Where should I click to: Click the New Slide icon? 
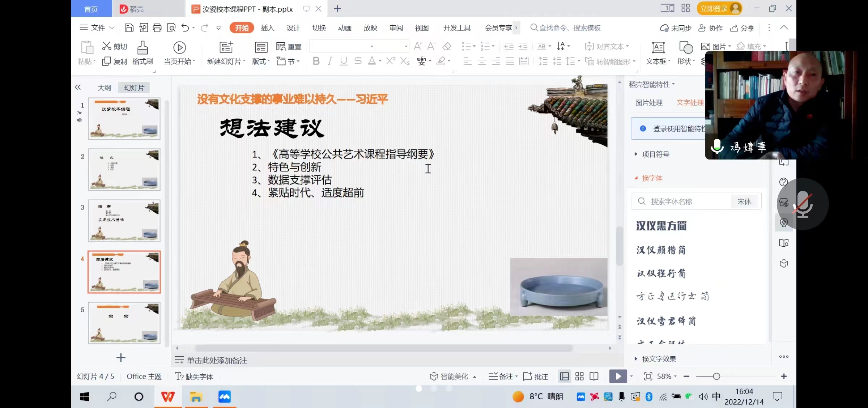click(226, 47)
